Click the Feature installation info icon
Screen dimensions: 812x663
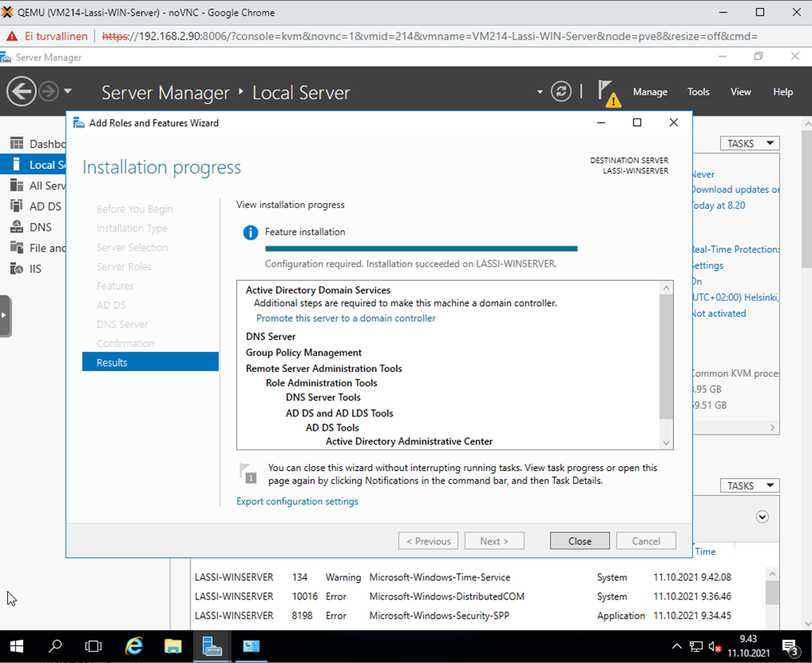point(250,232)
